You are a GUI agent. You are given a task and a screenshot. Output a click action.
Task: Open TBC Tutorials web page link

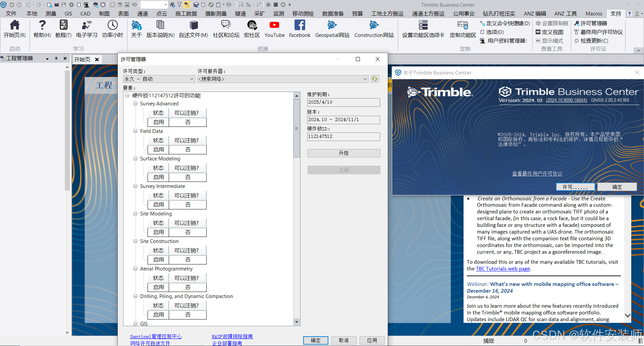pos(503,269)
